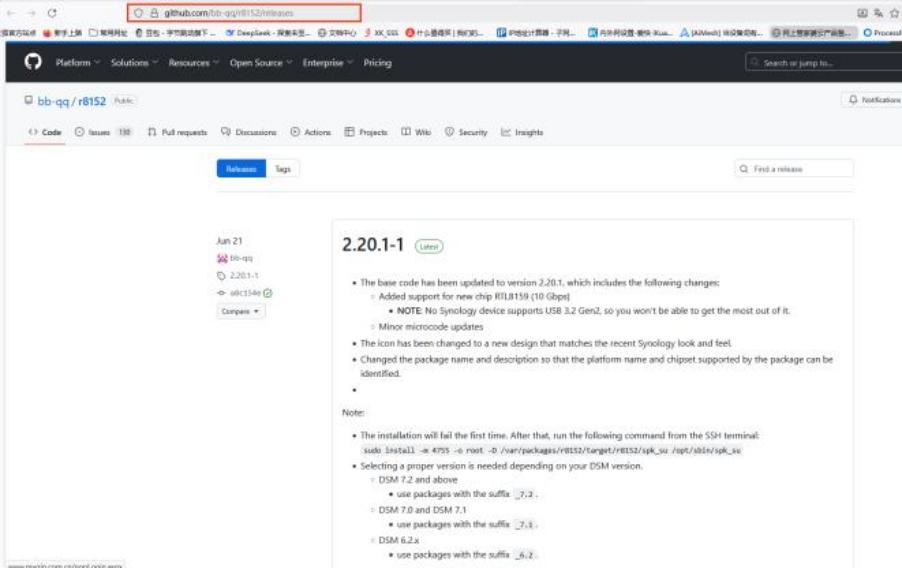Click the 'DSM 6.2.x' text
This screenshot has height=568, width=902.
click(x=399, y=540)
